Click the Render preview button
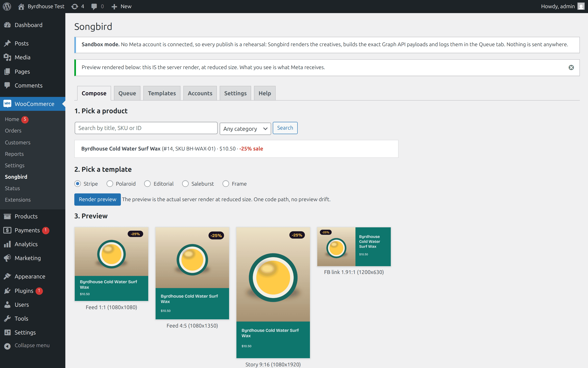Image resolution: width=588 pixels, height=368 pixels. point(97,199)
